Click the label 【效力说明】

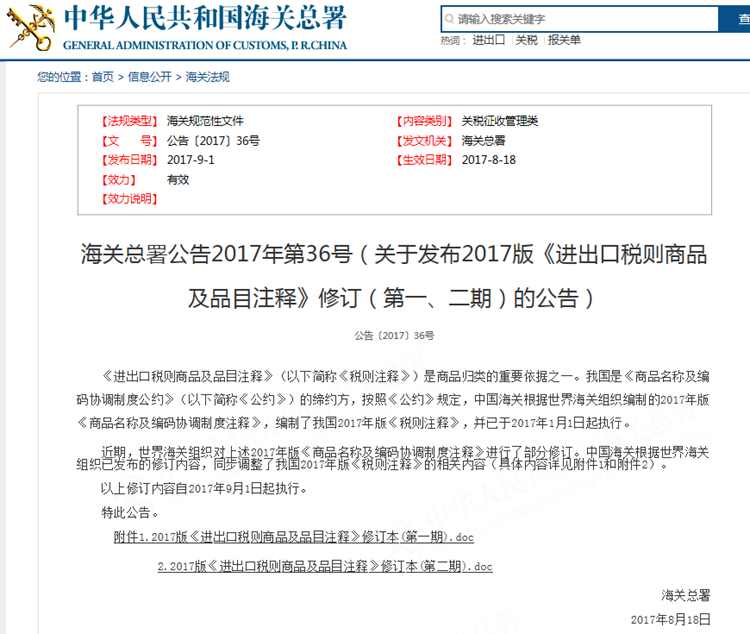point(129,199)
